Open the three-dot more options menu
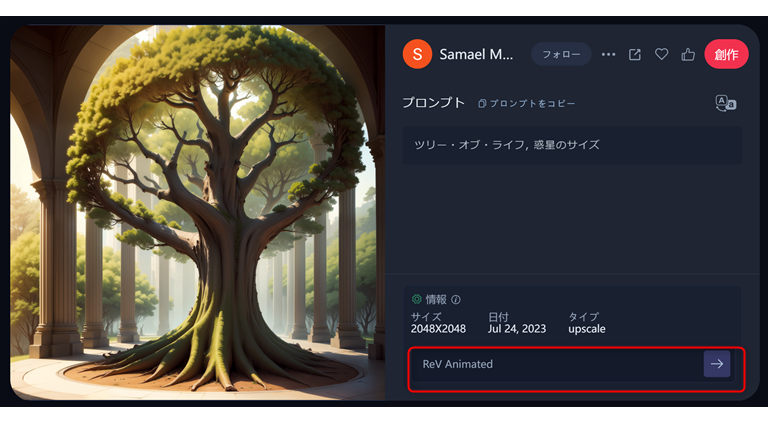 [x=608, y=54]
